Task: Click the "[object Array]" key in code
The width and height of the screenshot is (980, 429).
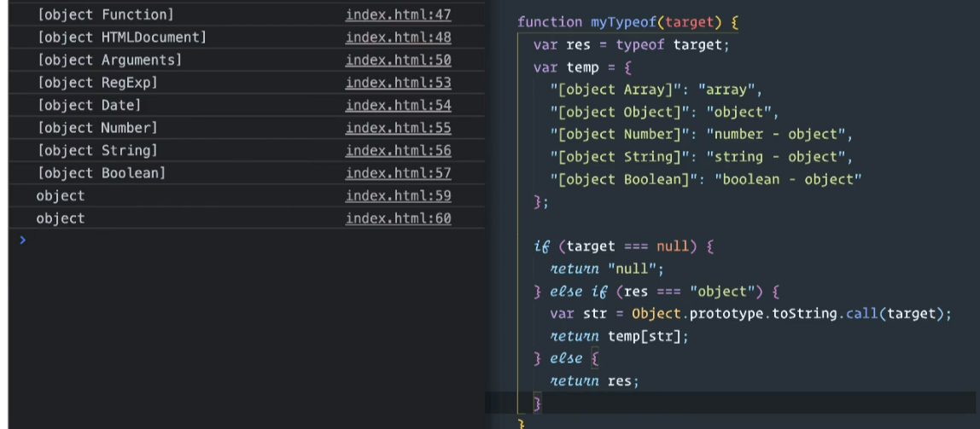Action: (615, 90)
